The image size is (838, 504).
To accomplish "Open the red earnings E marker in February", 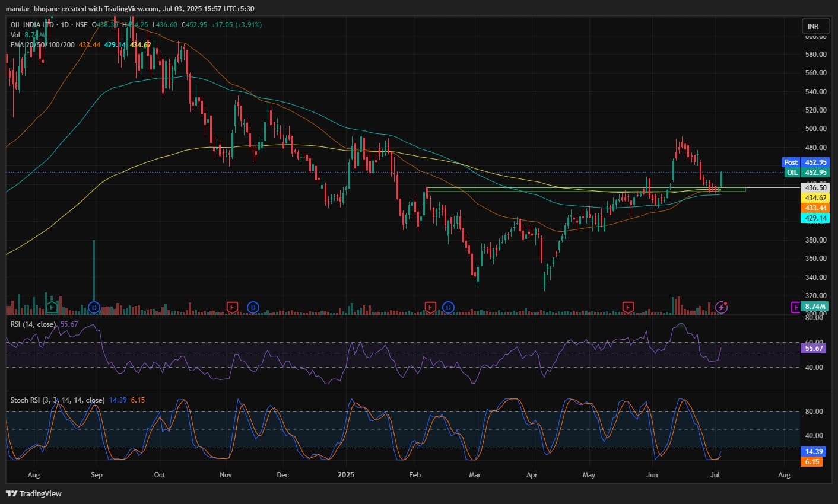I will coord(430,307).
